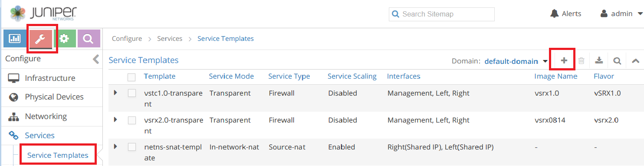Click the Networking hierarchy icon

(14, 116)
